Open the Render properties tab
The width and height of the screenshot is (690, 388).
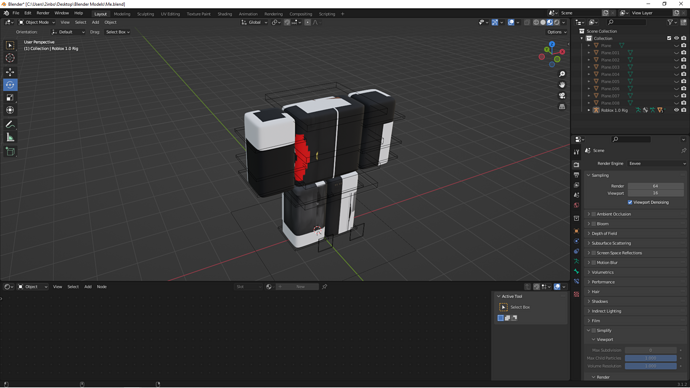[x=576, y=165]
